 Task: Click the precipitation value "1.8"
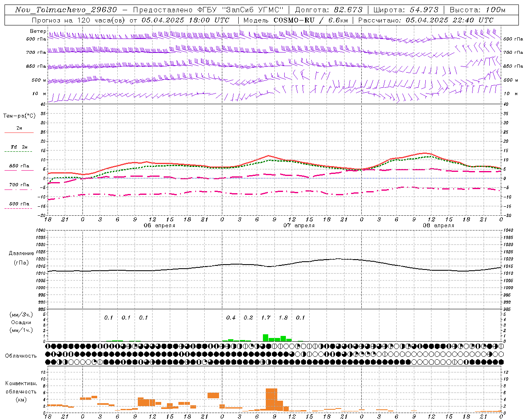tap(283, 317)
